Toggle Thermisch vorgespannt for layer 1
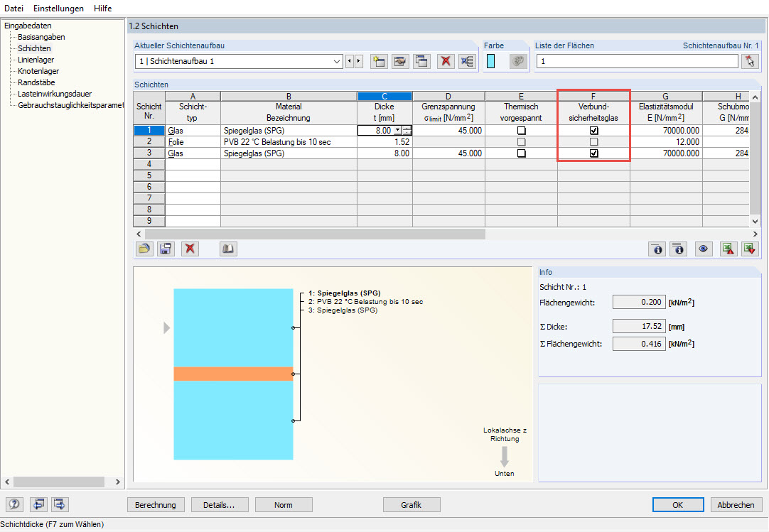This screenshot has height=532, width=769. point(522,131)
